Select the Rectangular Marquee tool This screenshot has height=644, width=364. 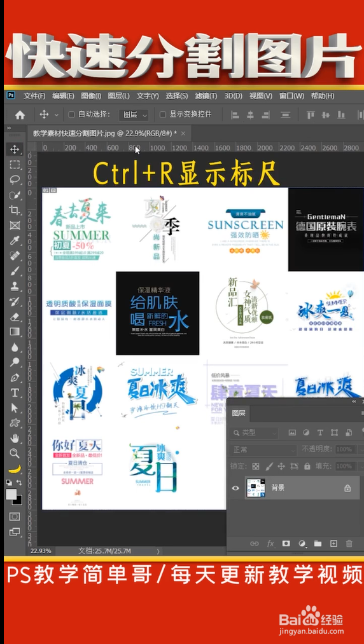(x=15, y=165)
